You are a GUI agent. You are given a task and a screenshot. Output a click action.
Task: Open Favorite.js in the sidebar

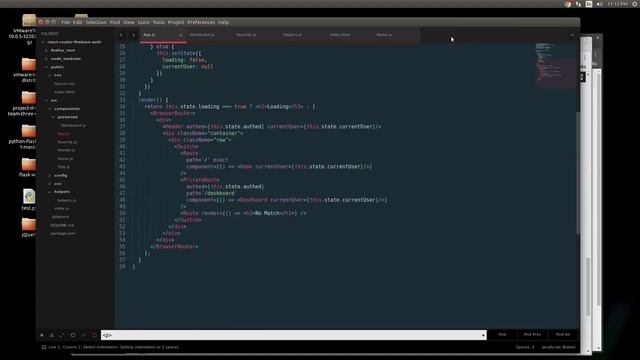pyautogui.click(x=67, y=142)
